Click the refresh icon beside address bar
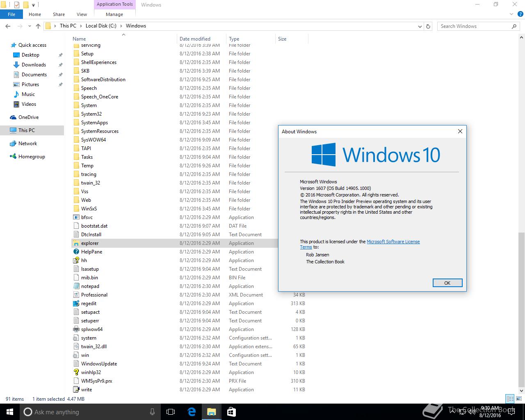 pos(428,26)
